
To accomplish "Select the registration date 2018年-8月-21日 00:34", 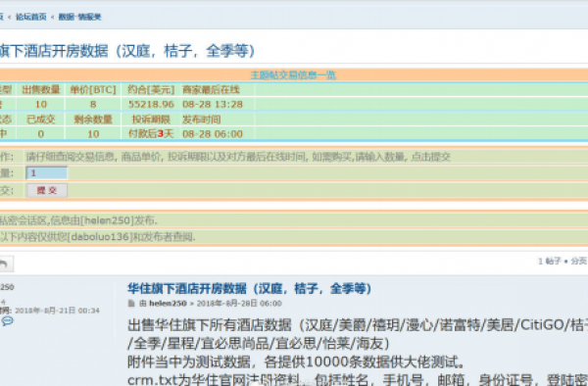I will click(x=58, y=311).
